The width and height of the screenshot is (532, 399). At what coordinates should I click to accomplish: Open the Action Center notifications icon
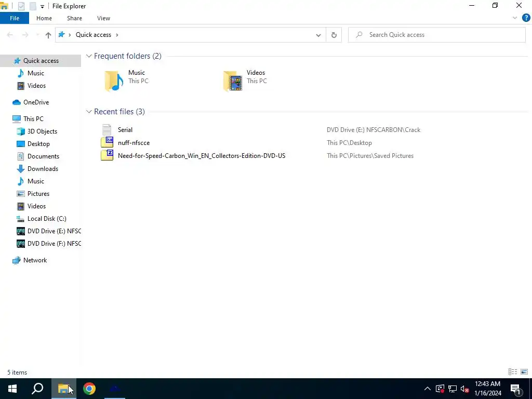(516, 389)
